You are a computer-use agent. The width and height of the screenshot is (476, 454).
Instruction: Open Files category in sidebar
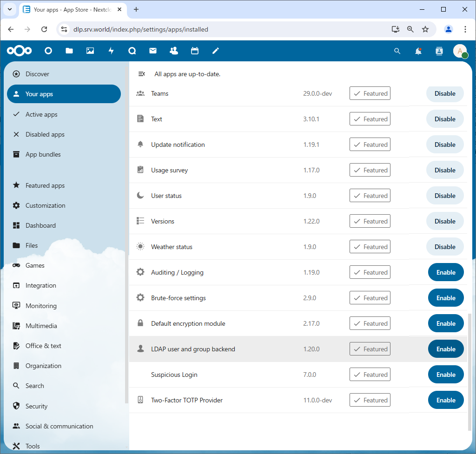tap(64, 245)
